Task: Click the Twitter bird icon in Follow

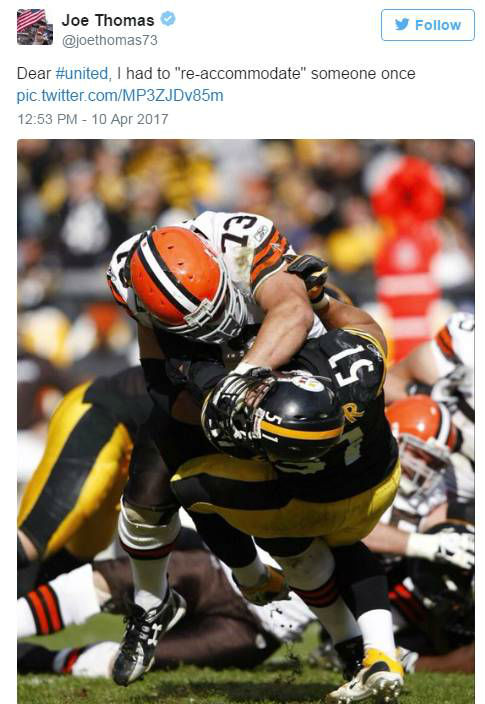Action: pyautogui.click(x=402, y=24)
